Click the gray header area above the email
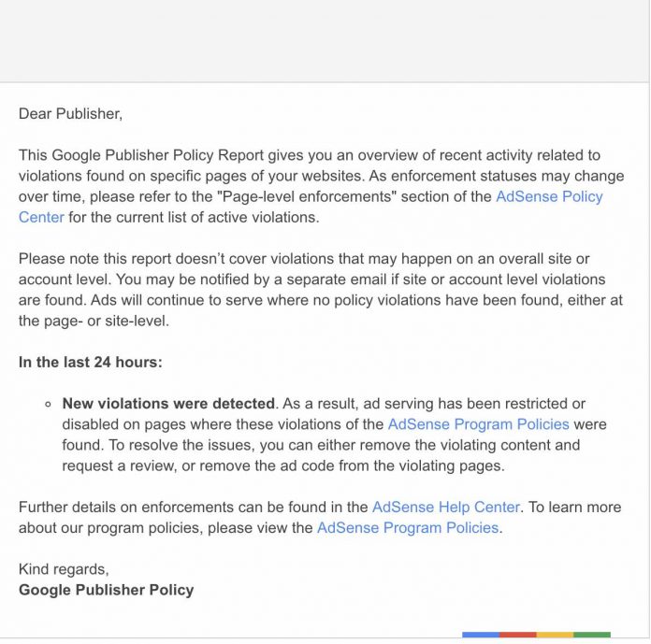Screen dimensions: 651x644 pyautogui.click(x=325, y=40)
